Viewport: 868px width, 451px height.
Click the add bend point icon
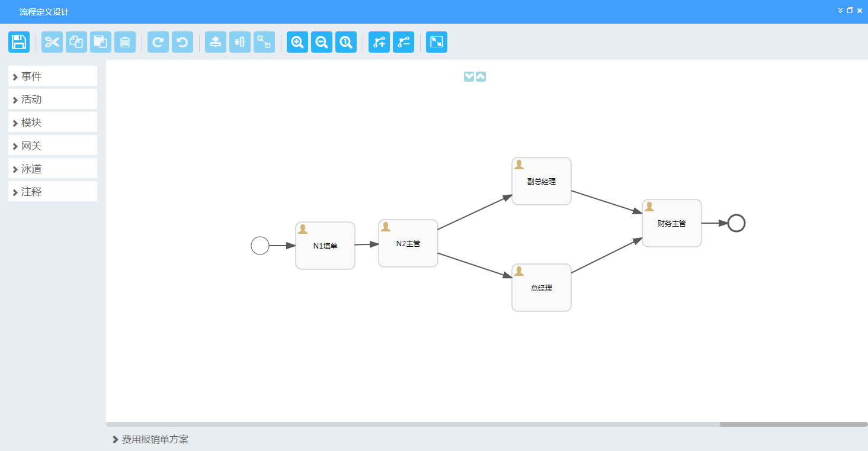(379, 42)
